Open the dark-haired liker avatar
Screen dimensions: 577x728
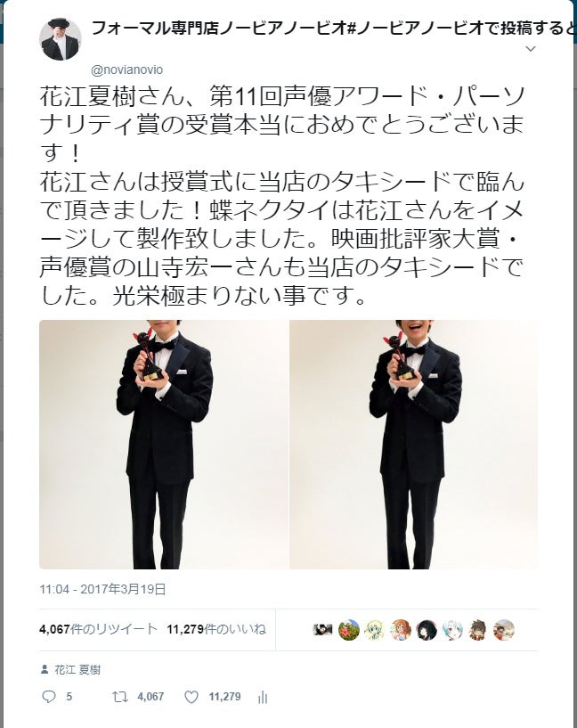click(x=427, y=630)
